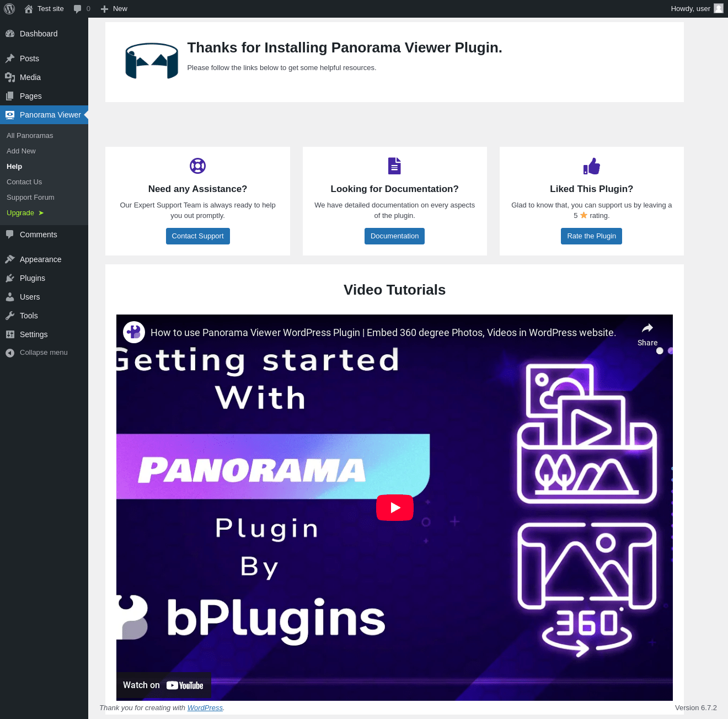
Task: Click the bPlugins channel avatar on video
Action: point(134,332)
